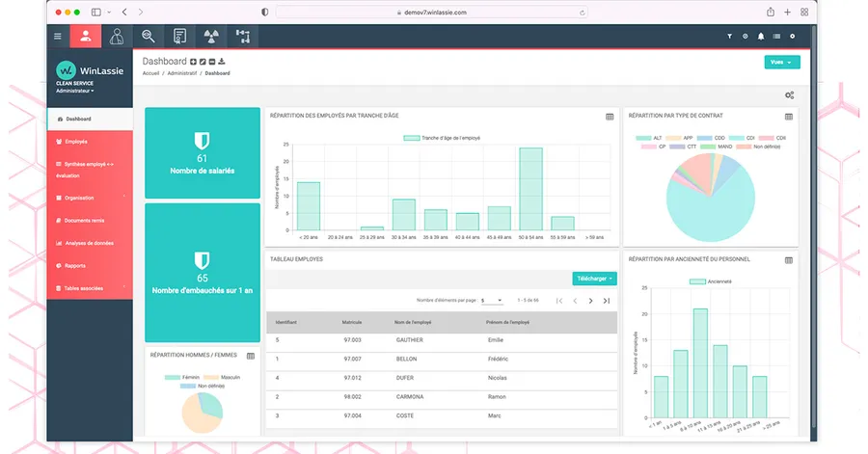
Task: Toggle Ancienneté legend in seniority chart
Action: coord(711,281)
